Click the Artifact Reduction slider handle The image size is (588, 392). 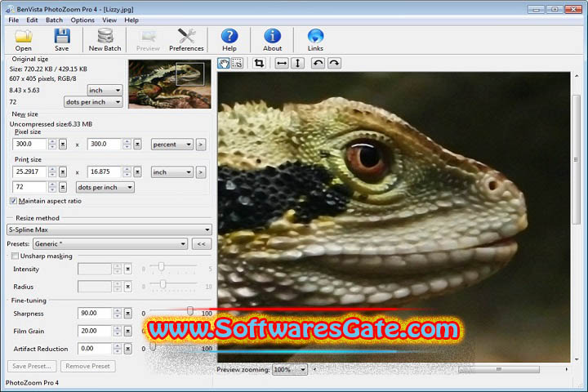(x=153, y=346)
